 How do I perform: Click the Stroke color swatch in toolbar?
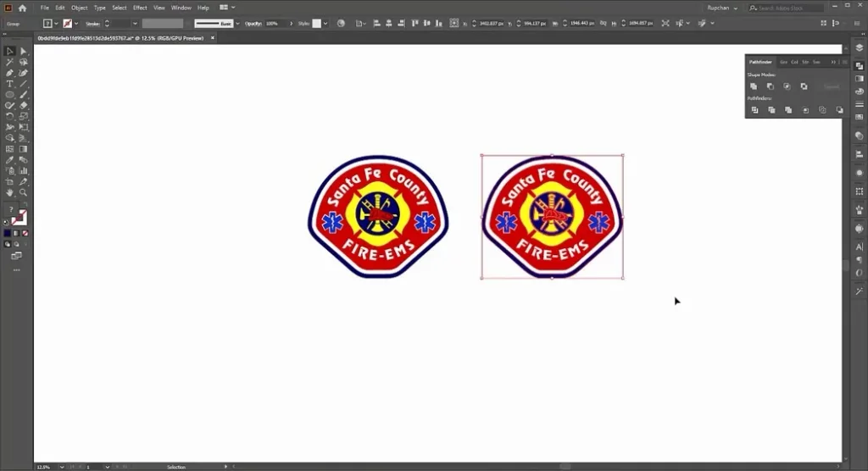tap(20, 218)
